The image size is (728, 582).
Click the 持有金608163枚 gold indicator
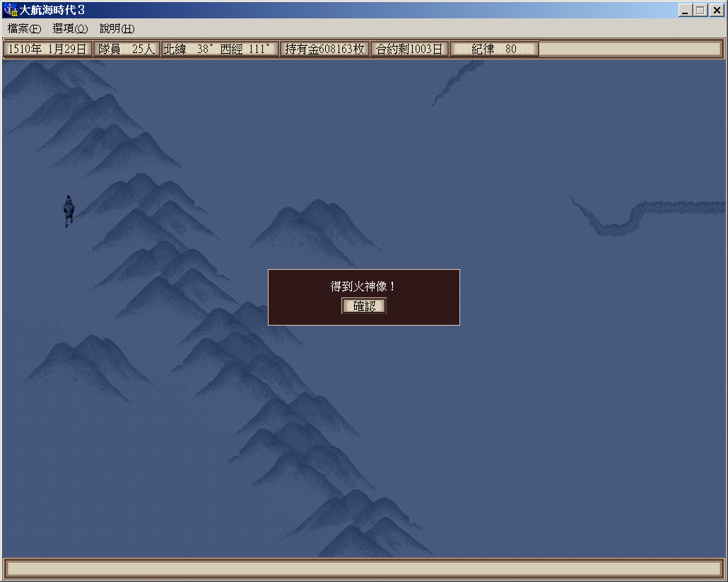324,49
